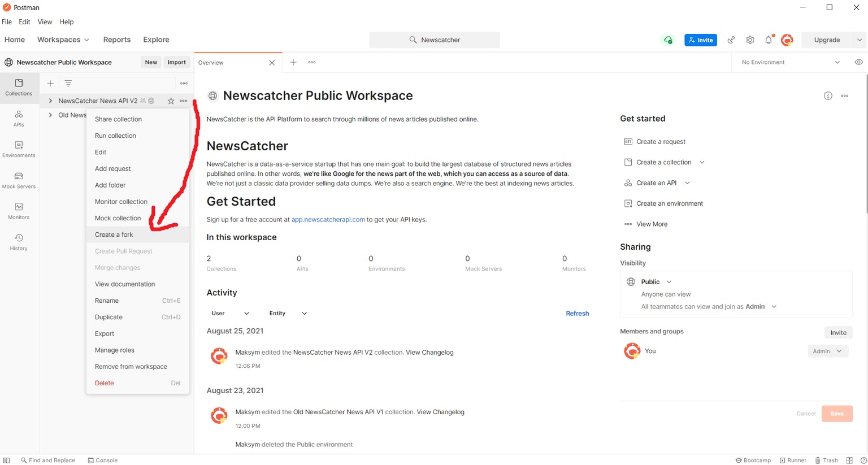Open the Runner in status bar
This screenshot has height=465, width=868.
[x=793, y=460]
